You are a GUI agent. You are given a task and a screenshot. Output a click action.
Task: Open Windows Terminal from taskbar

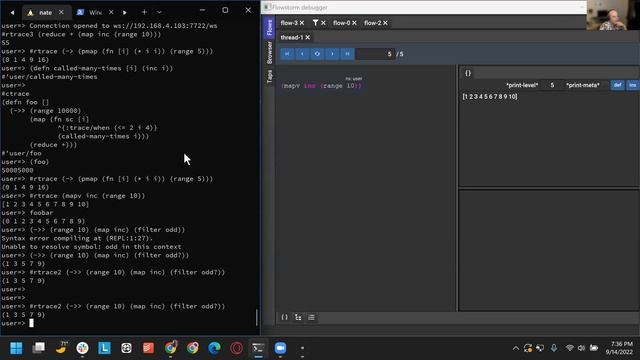258,348
